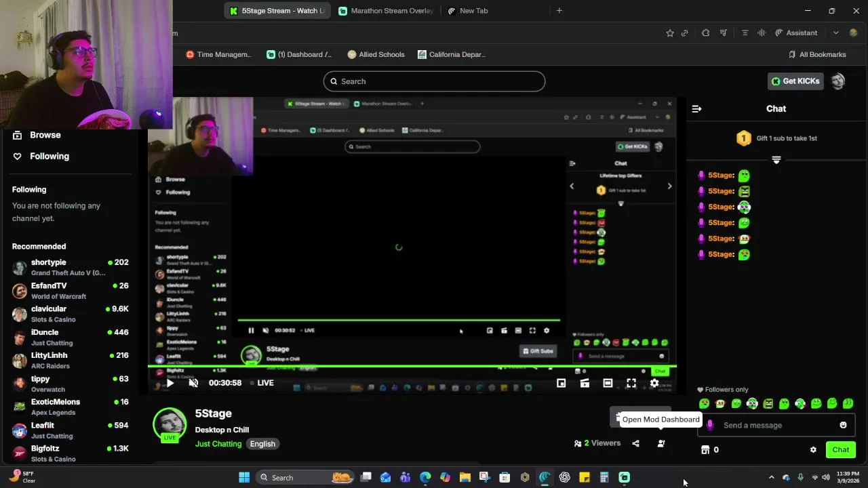Open recommended channel tippy
Viewport: 868px width, 488px height.
[70, 384]
